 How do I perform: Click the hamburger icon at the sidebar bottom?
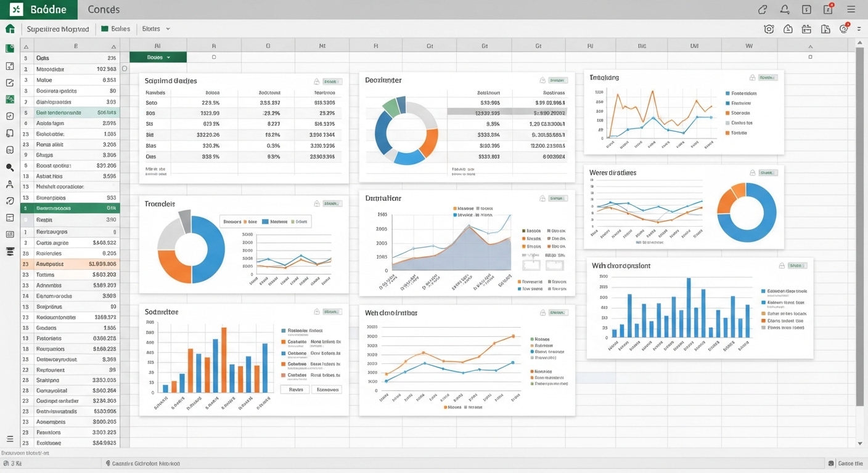[x=10, y=439]
